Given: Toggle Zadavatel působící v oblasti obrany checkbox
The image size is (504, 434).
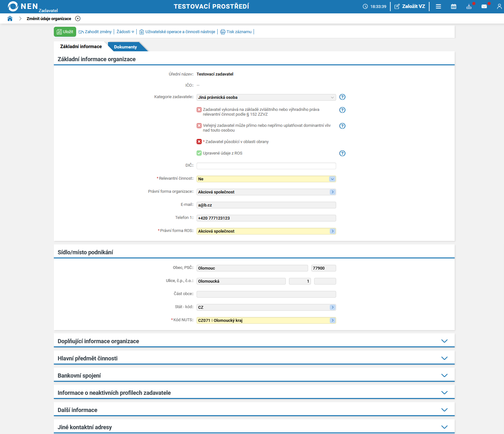Looking at the screenshot, I should click(x=199, y=141).
